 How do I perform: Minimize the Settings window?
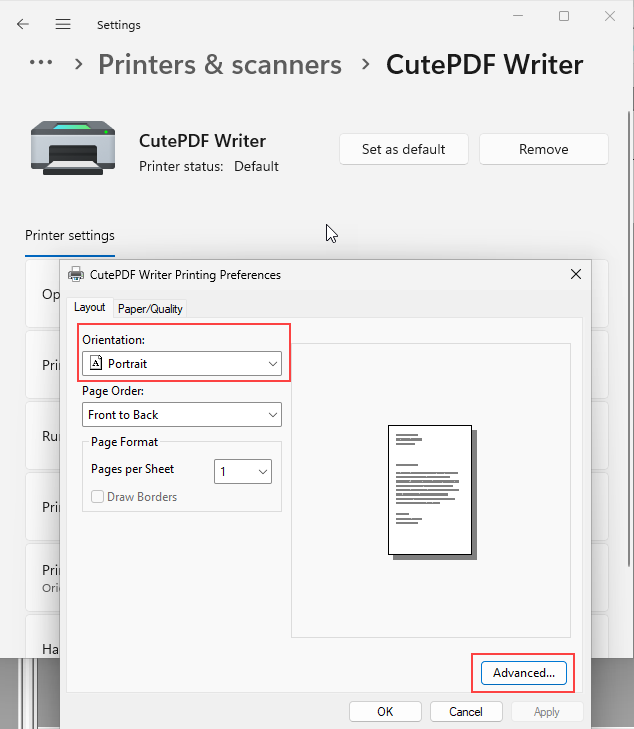coord(518,16)
